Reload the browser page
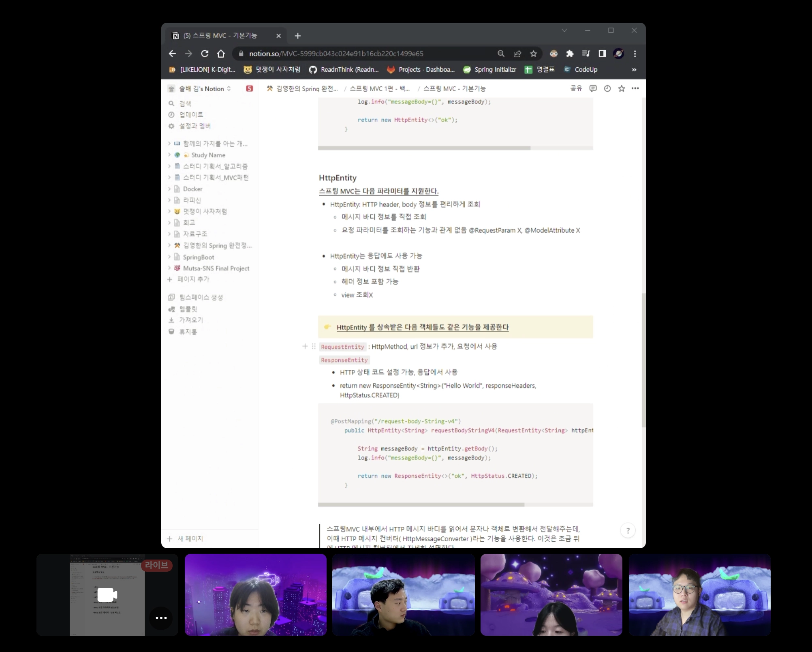Screen dimensions: 812x652 coord(205,54)
